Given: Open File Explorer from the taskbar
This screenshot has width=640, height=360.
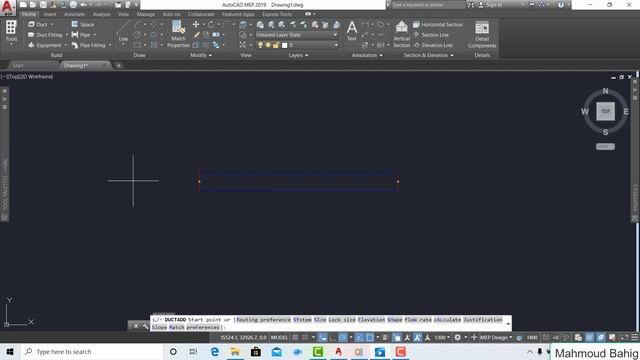Looking at the screenshot, I should [235, 352].
